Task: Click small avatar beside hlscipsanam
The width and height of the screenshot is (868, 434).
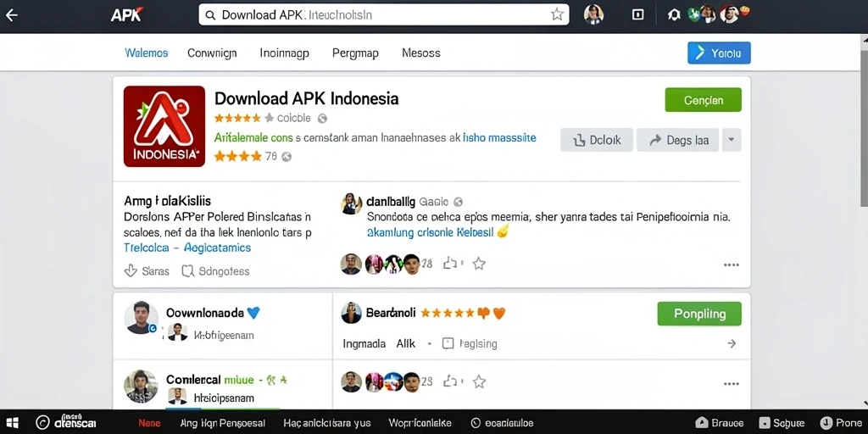Action: coord(177,397)
